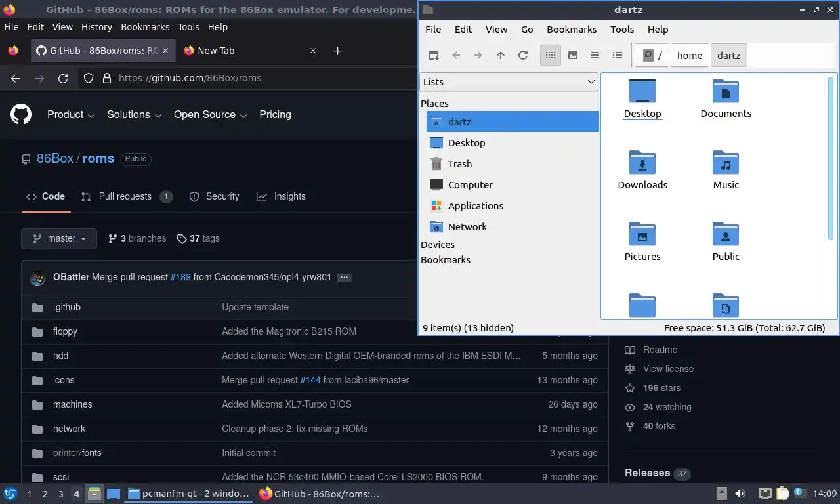The width and height of the screenshot is (840, 504).
Task: Expand the Open Source menu on GitHub
Action: click(x=210, y=114)
